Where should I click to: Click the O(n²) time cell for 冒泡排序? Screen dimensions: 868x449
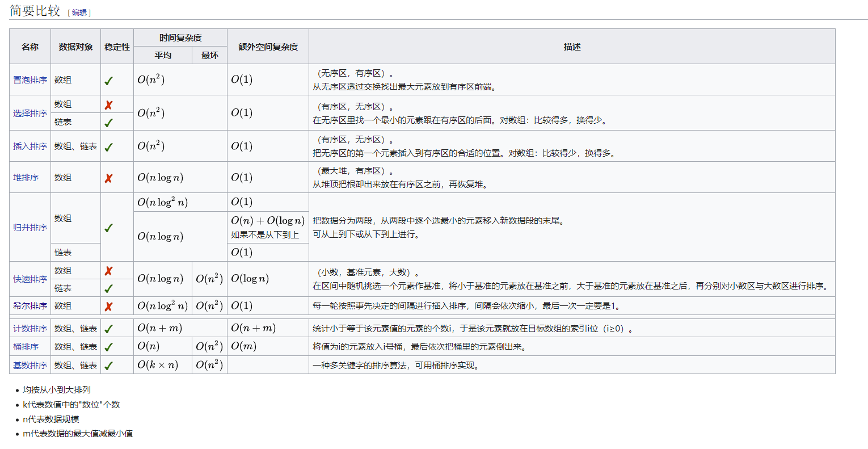click(180, 79)
